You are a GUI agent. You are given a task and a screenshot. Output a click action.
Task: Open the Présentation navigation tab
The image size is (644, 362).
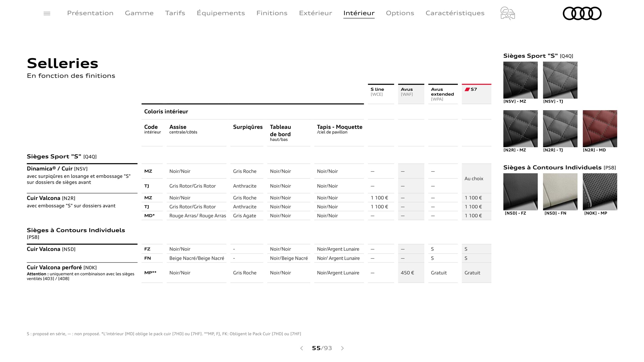tap(91, 13)
